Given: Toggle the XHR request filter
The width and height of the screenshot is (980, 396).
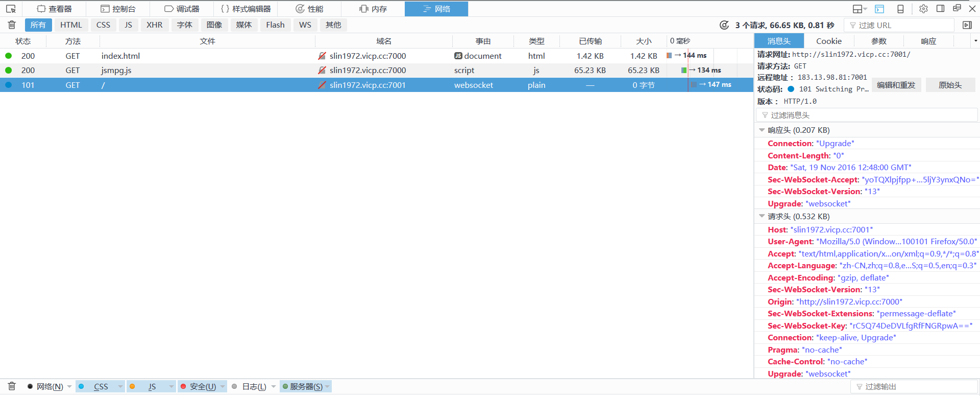Looking at the screenshot, I should (x=155, y=25).
